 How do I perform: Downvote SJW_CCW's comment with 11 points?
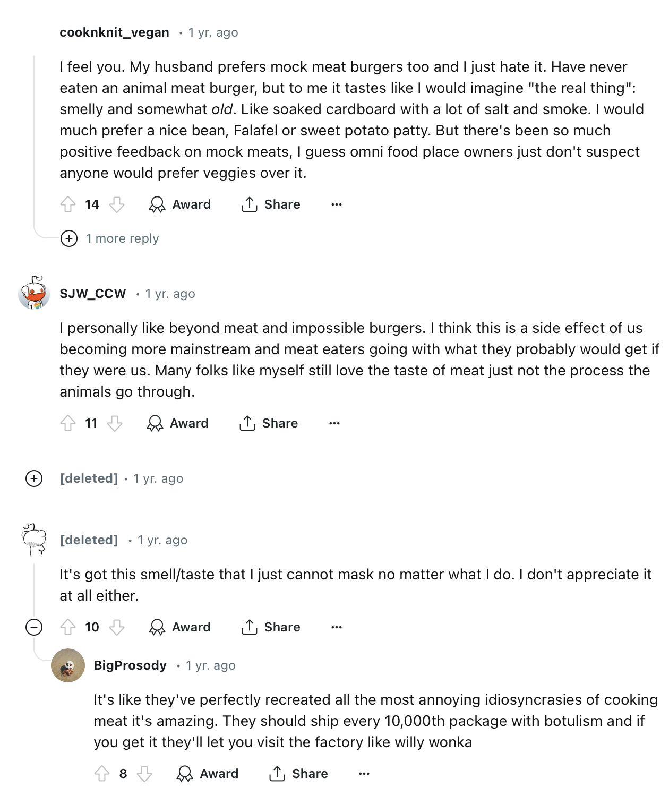tap(115, 423)
